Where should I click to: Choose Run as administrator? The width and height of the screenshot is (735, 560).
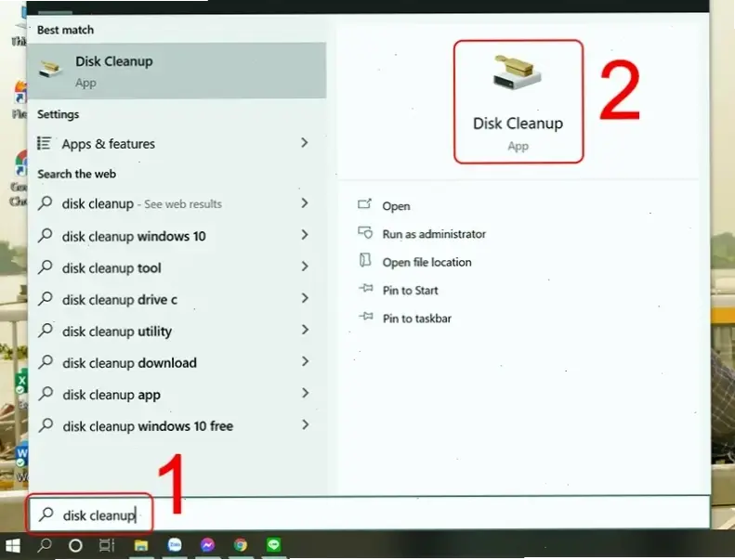click(433, 234)
